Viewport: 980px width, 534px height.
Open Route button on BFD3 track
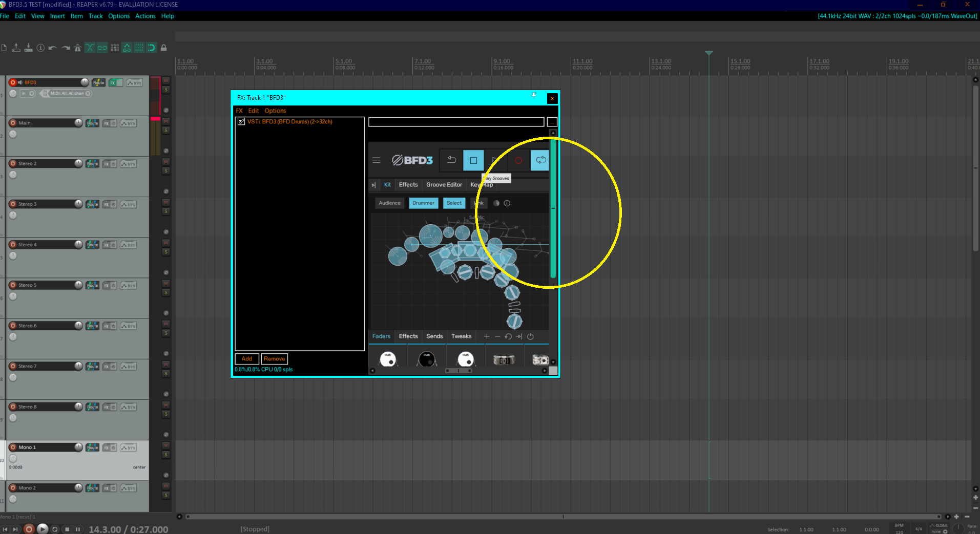coord(98,82)
